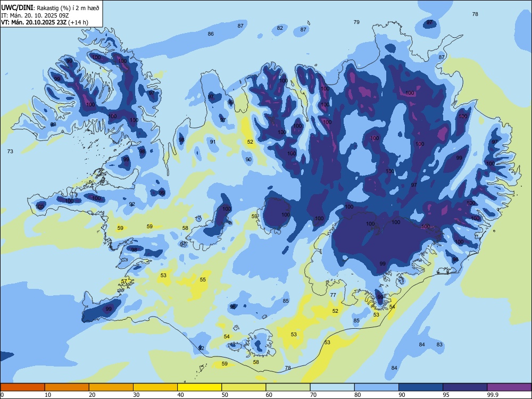Click the 70–80 pale blue legend swatch
Image resolution: width=532 pixels, height=399 pixels.
[332, 387]
